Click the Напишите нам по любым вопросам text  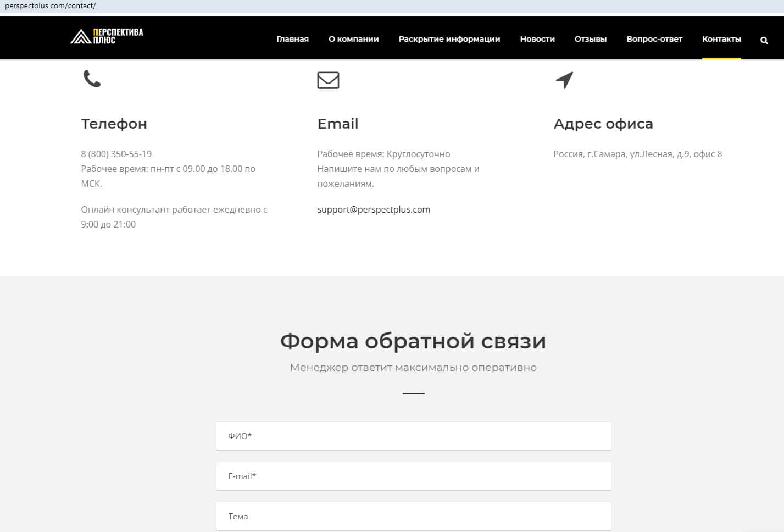[x=398, y=176]
